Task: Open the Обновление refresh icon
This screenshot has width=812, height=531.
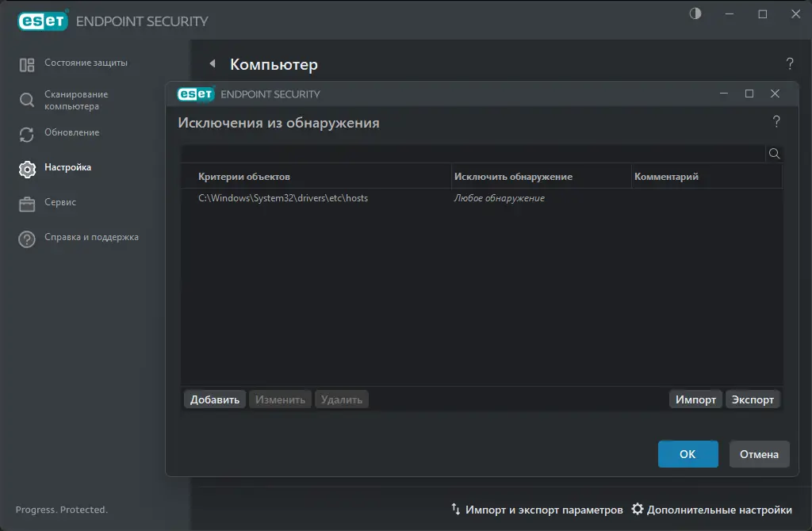Action: coord(25,133)
